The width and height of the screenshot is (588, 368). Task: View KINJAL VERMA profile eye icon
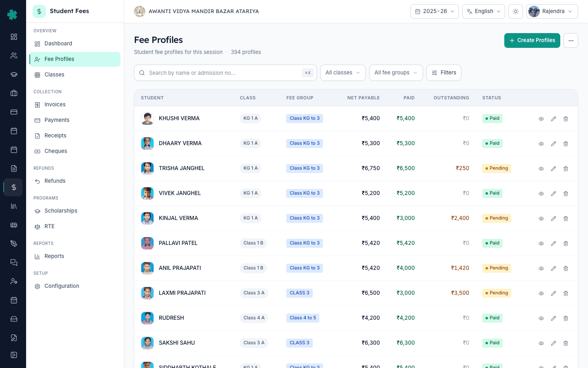(x=541, y=218)
